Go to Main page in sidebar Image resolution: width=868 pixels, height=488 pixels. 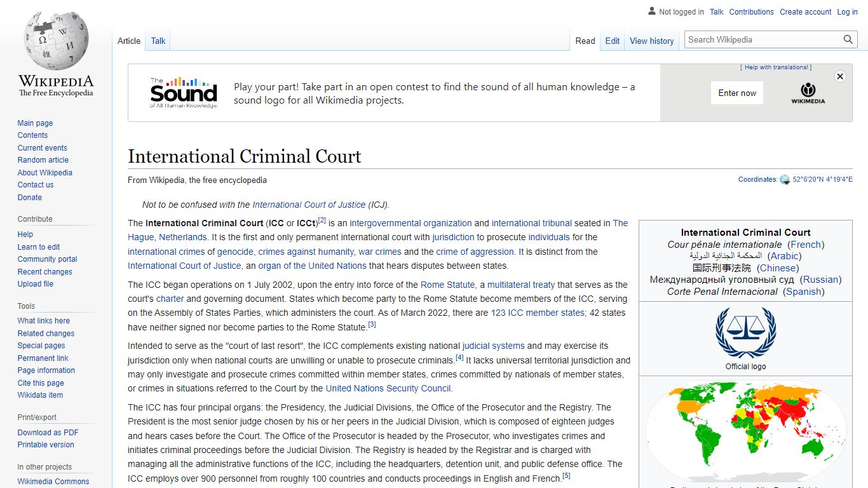[x=35, y=123]
